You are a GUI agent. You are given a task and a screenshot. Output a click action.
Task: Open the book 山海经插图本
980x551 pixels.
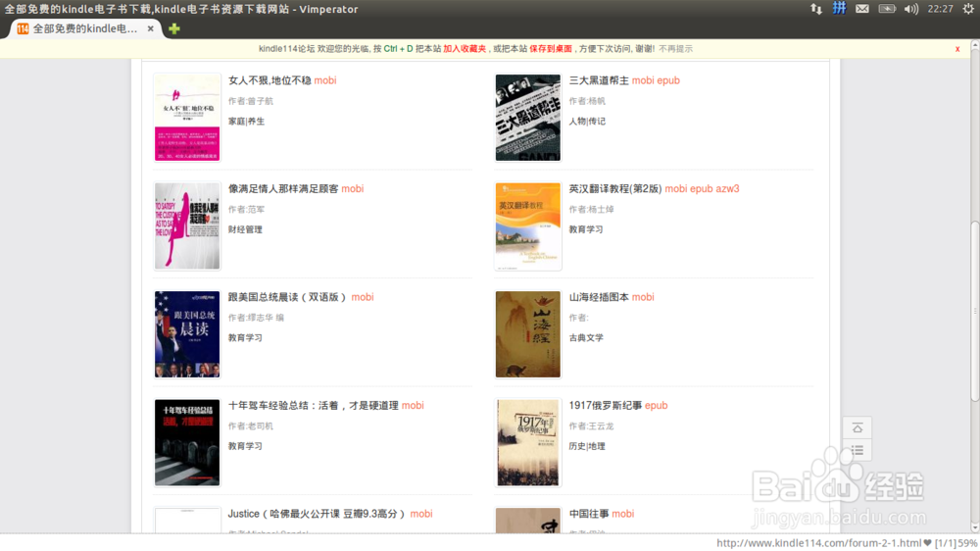pos(599,297)
